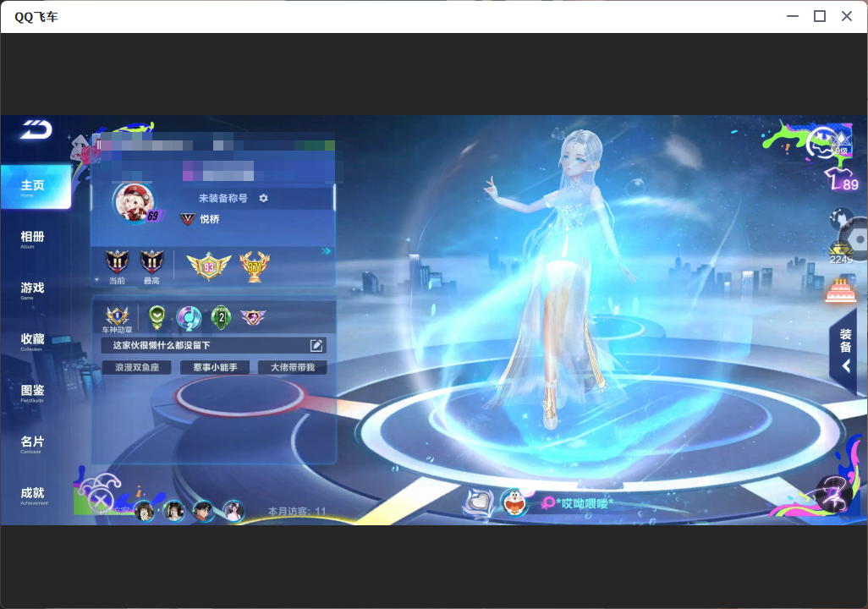Open the rank dropdown triangle beside 当前
The height and width of the screenshot is (609, 868).
(97, 280)
